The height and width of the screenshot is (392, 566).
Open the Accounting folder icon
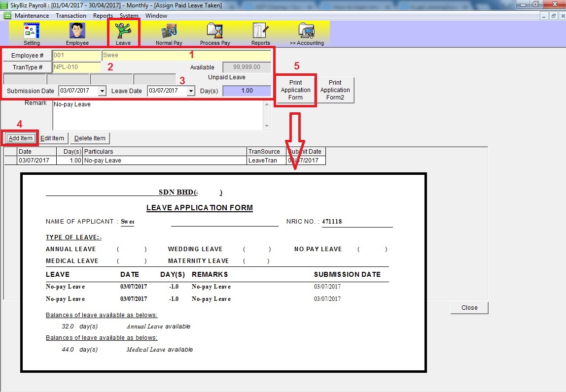pyautogui.click(x=307, y=33)
